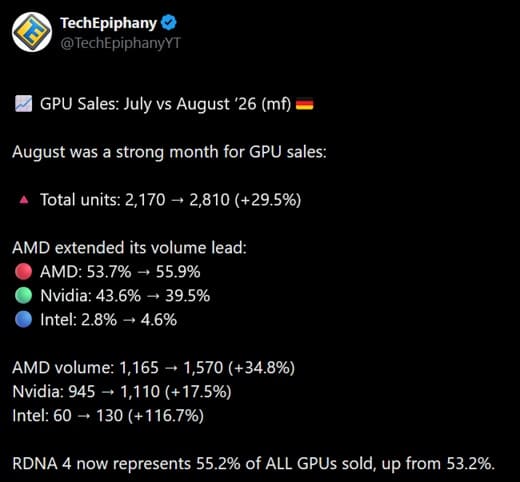This screenshot has width=520, height=482.
Task: Select the GPU Sales July vs August headline
Action: pos(166,104)
